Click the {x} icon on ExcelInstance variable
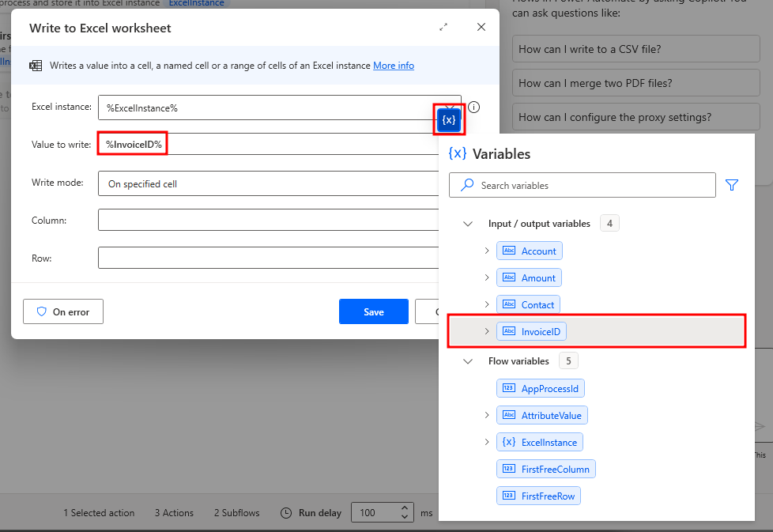The width and height of the screenshot is (773, 532). pyautogui.click(x=509, y=442)
